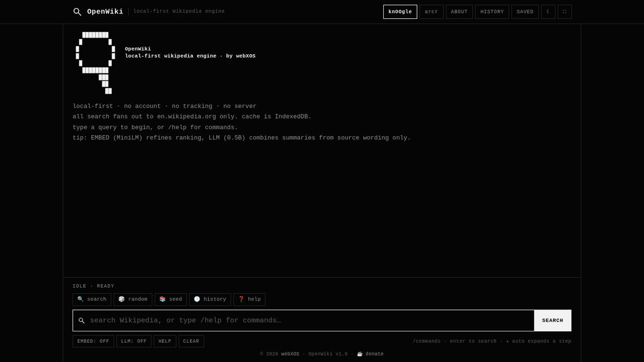The height and width of the screenshot is (362, 644).
Task: Click the OpenWiki magnifier logo icon
Action: point(77,12)
